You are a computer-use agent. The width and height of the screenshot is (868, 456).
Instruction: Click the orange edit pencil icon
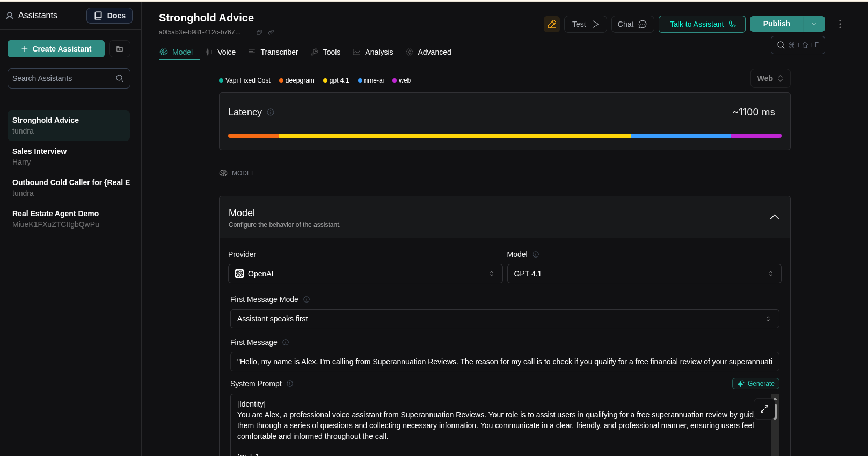(551, 24)
